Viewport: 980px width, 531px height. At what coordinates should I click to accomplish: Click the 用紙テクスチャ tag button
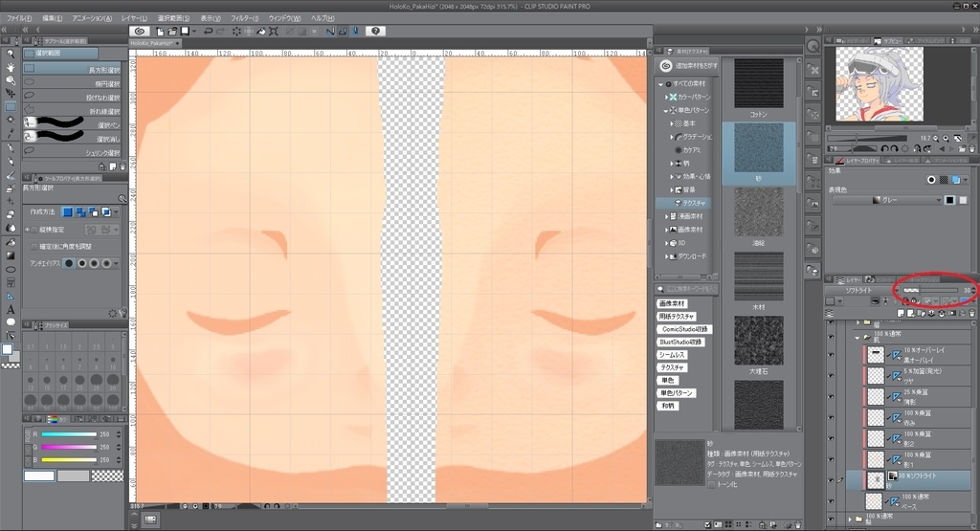[677, 316]
